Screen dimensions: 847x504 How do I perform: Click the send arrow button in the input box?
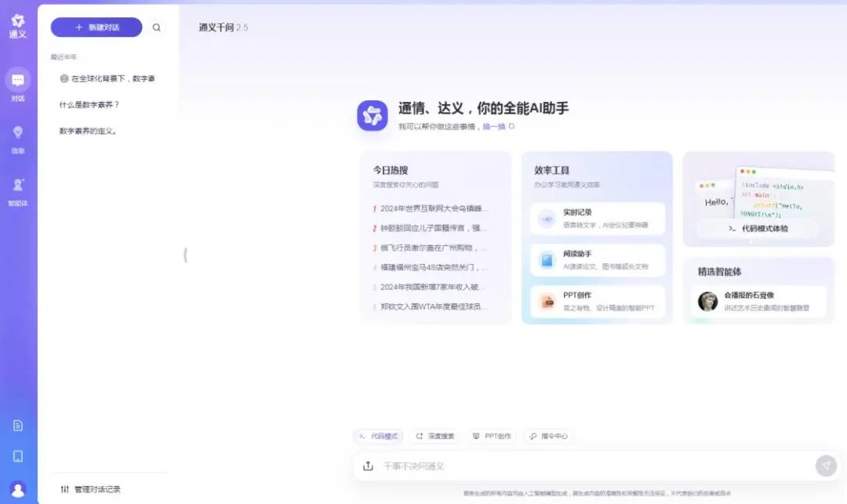point(826,466)
